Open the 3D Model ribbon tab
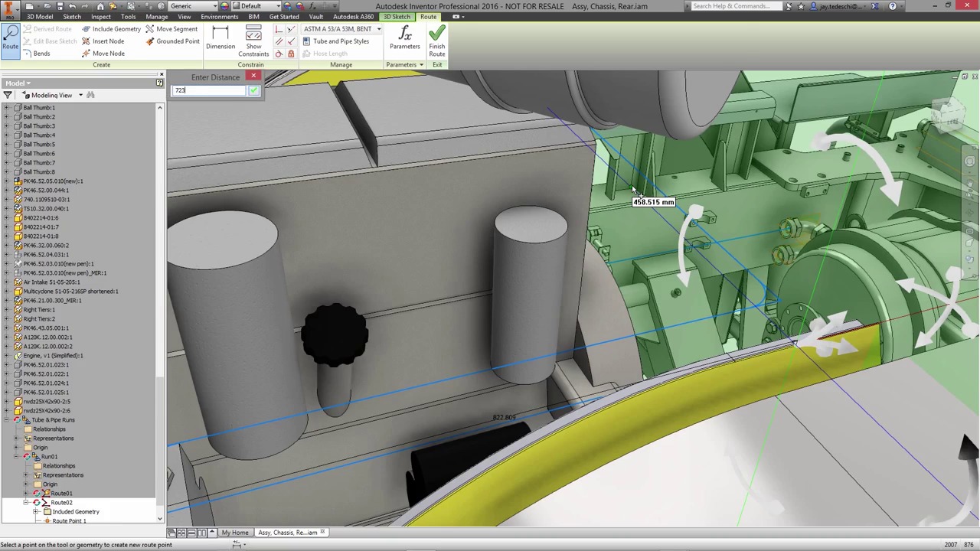The width and height of the screenshot is (980, 551). click(x=40, y=17)
